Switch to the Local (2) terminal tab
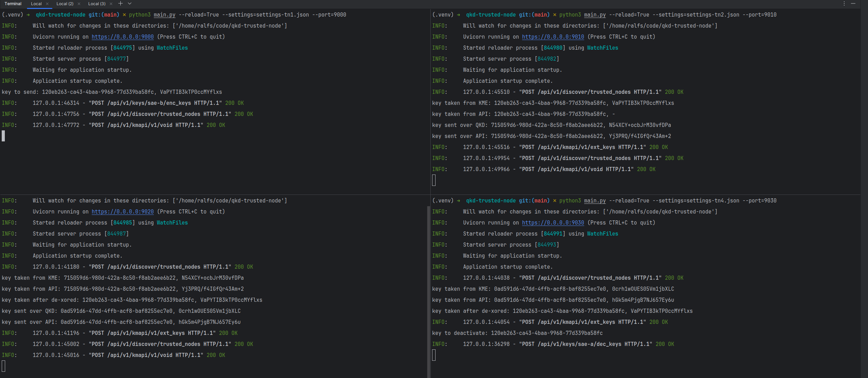Screen dimensions: 868x378 pyautogui.click(x=65, y=4)
